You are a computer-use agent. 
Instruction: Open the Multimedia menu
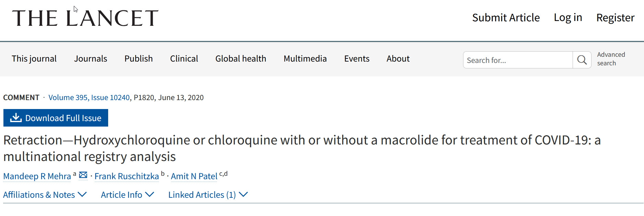tap(305, 59)
